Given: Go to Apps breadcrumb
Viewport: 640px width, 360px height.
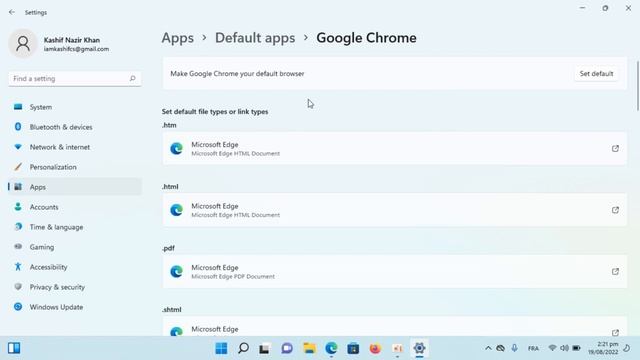Looking at the screenshot, I should coord(178,38).
